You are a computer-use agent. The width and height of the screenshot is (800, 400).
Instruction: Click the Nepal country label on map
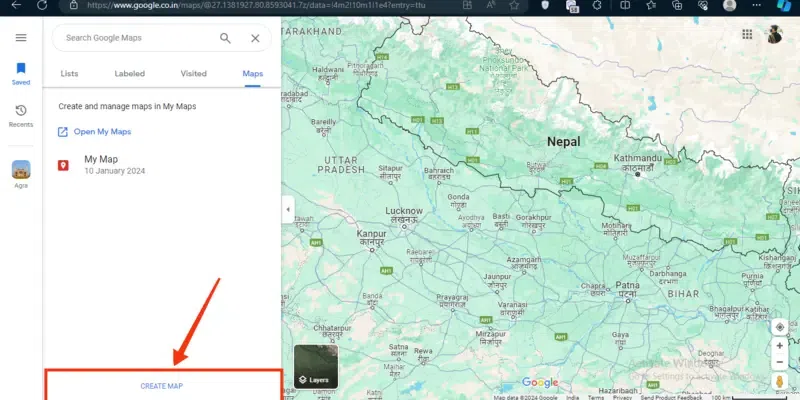[x=564, y=142]
